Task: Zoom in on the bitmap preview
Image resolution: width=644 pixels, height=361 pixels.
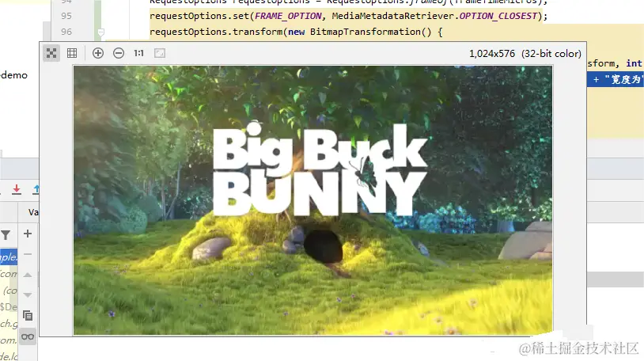Action: (98, 53)
